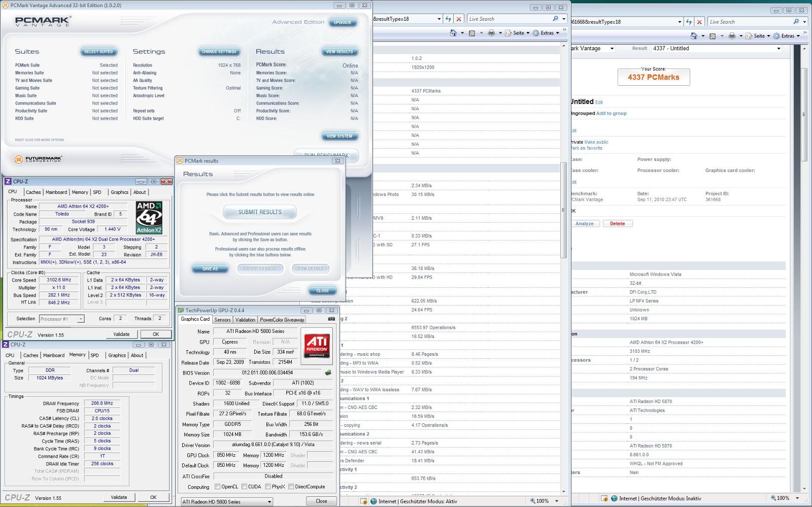The image size is (812, 507).
Task: Click the Edit link beside Untitled
Action: (599, 103)
